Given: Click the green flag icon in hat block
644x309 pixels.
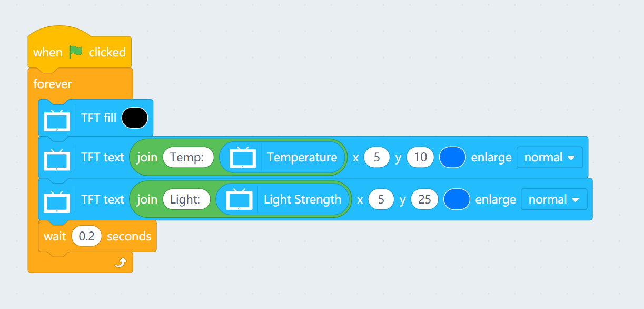Looking at the screenshot, I should coord(76,52).
